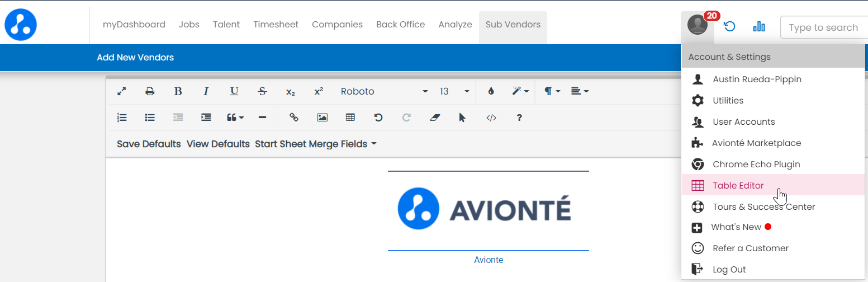The width and height of the screenshot is (868, 282).
Task: Select Table Editor from account menu
Action: coord(738,185)
